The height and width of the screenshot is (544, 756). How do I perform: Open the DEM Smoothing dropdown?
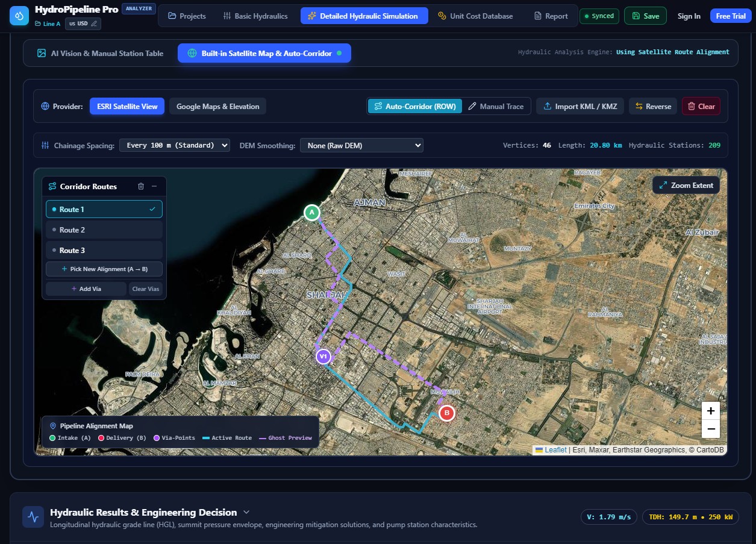(361, 145)
